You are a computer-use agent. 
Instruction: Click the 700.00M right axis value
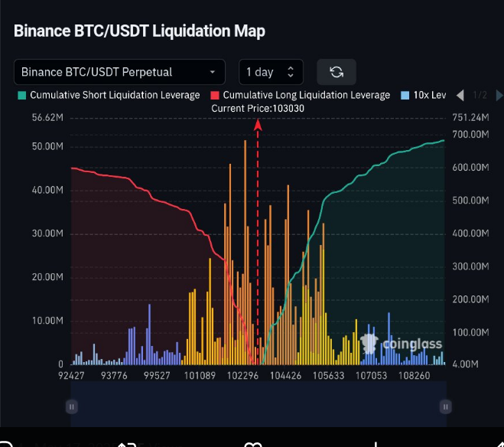click(x=470, y=135)
